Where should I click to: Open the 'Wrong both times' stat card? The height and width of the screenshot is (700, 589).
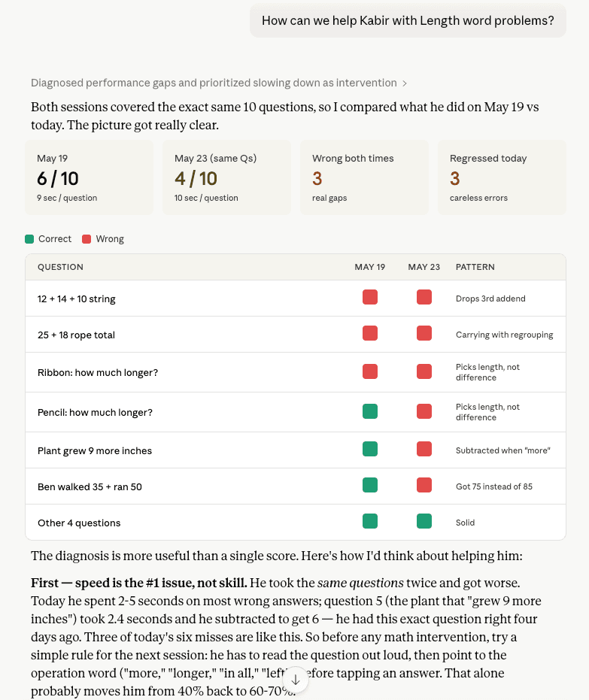pos(364,177)
